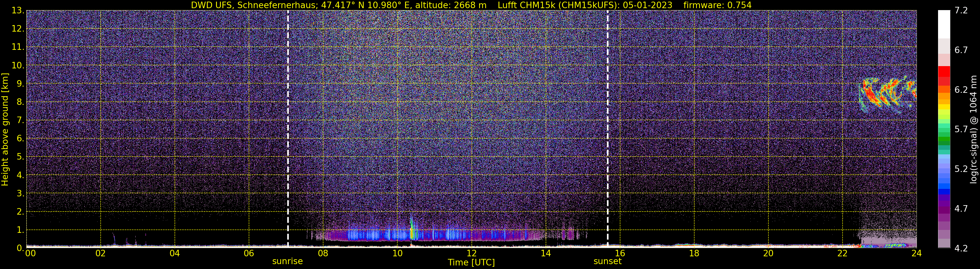Click the green band in the colorbar
Viewport: 980px width, 269px height.
(944, 141)
